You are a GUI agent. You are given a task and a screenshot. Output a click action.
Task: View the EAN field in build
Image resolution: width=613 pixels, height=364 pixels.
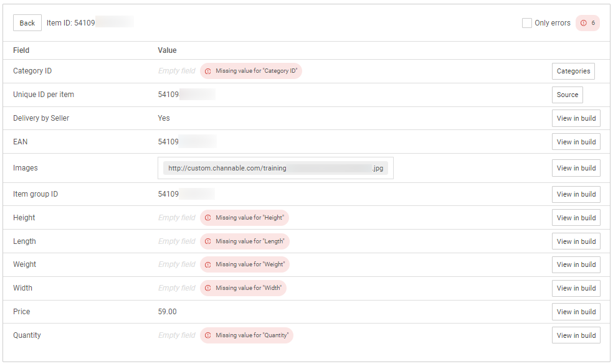pos(576,142)
